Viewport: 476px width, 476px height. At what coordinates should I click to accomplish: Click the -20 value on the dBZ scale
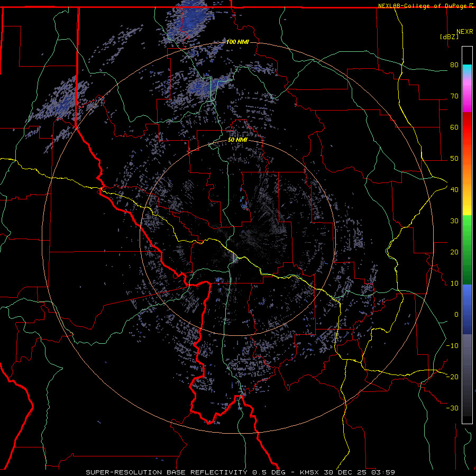[452, 377]
